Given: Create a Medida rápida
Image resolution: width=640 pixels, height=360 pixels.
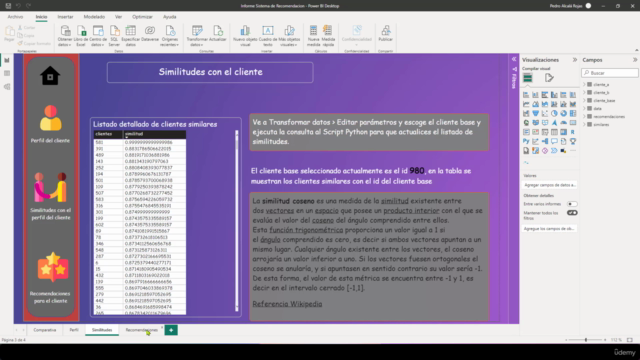Looking at the screenshot, I should click(x=328, y=36).
